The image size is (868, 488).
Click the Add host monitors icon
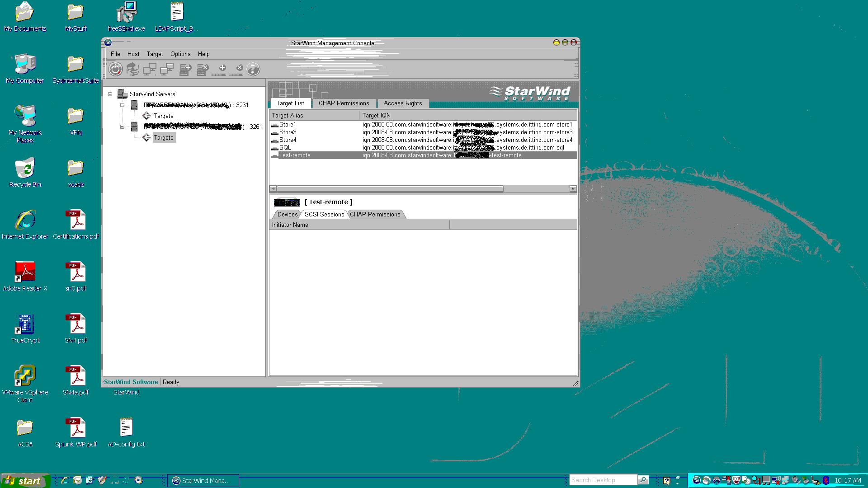click(150, 69)
